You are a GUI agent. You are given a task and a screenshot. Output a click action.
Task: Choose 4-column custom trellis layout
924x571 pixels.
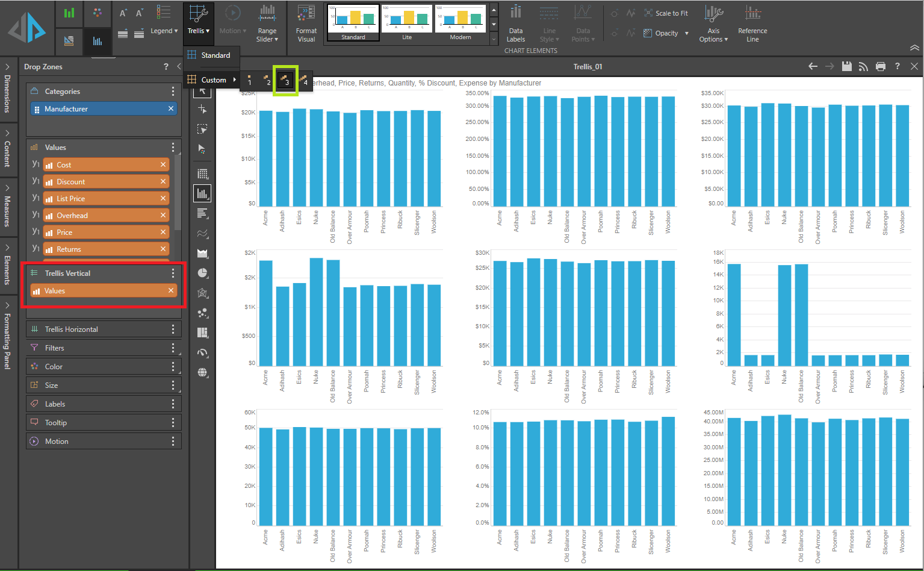(303, 80)
